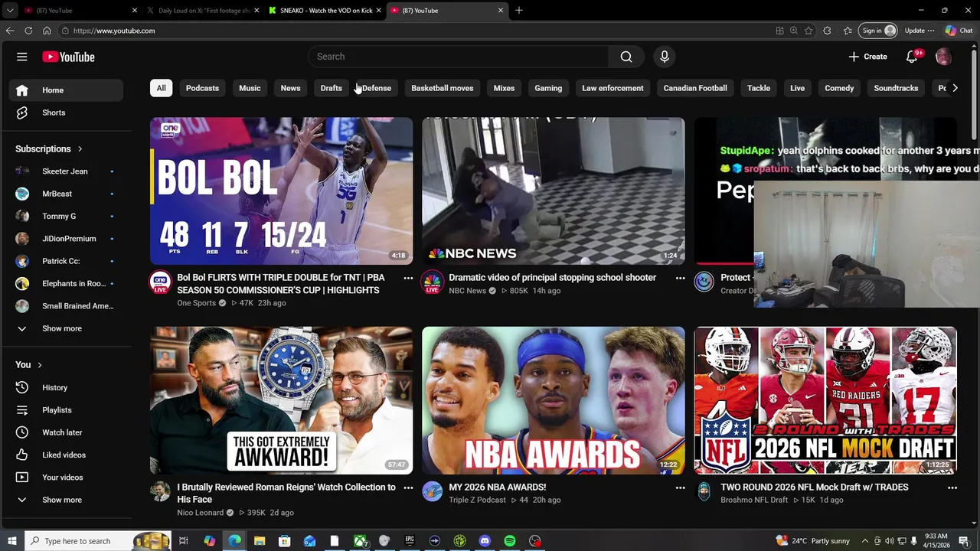Open the Copilot Chat button

click(959, 31)
